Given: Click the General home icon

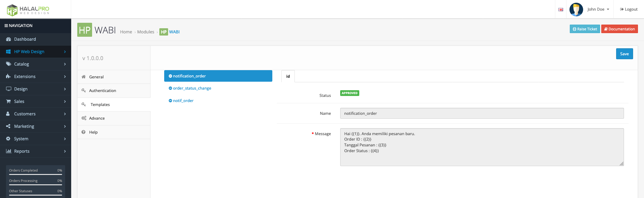Looking at the screenshot, I should [x=84, y=77].
